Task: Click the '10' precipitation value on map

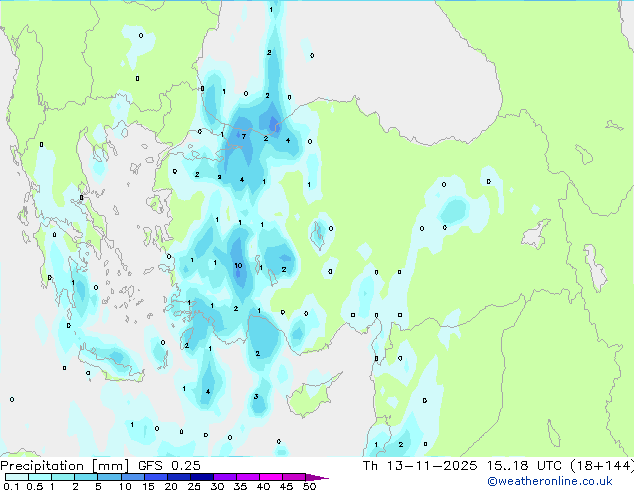Action: click(x=238, y=266)
